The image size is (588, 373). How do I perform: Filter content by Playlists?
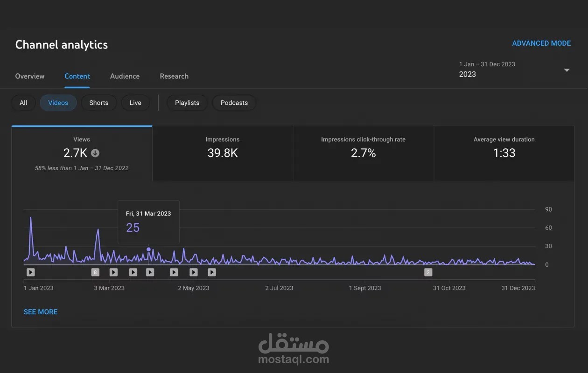[x=187, y=103]
